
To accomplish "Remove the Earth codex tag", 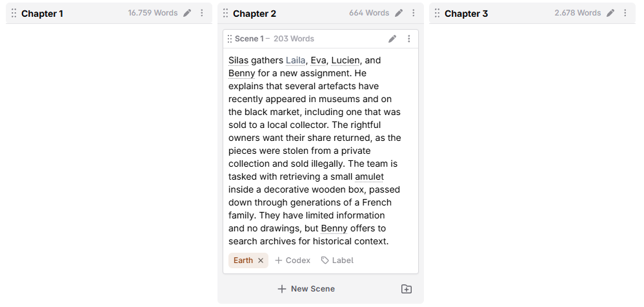I will tap(261, 260).
